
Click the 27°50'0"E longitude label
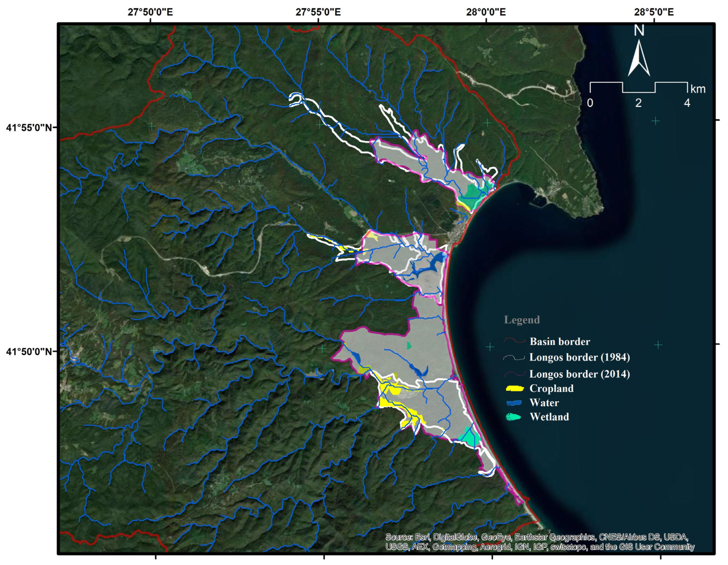coord(150,12)
